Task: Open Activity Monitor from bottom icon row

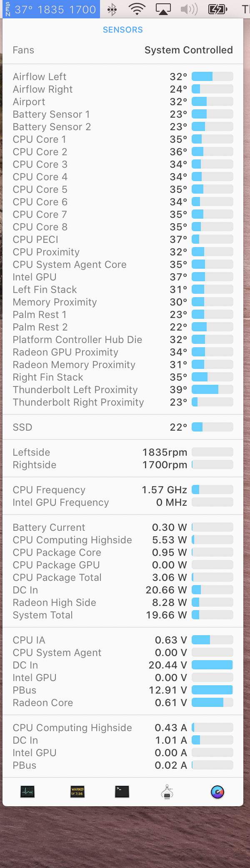Action: point(27,792)
